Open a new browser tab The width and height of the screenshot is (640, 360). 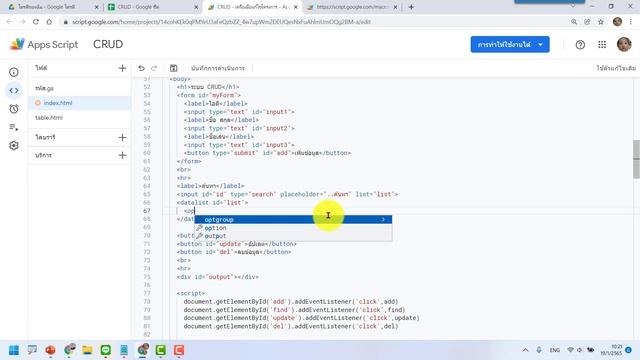click(411, 7)
